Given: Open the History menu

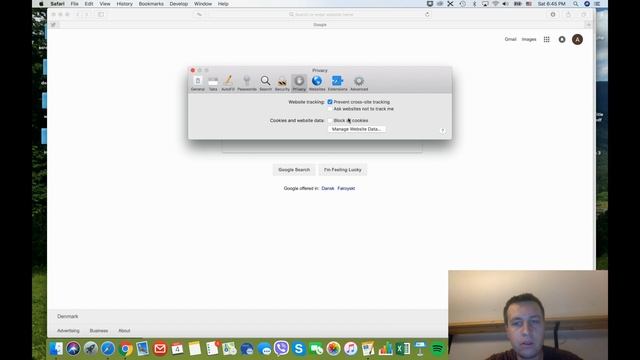Looking at the screenshot, I should click(x=124, y=4).
